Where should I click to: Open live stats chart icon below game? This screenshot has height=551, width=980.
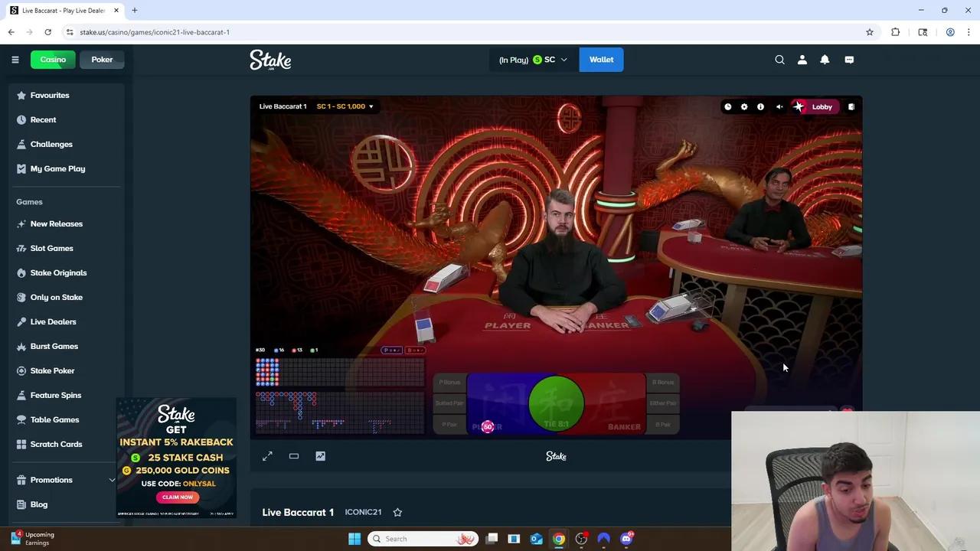320,456
